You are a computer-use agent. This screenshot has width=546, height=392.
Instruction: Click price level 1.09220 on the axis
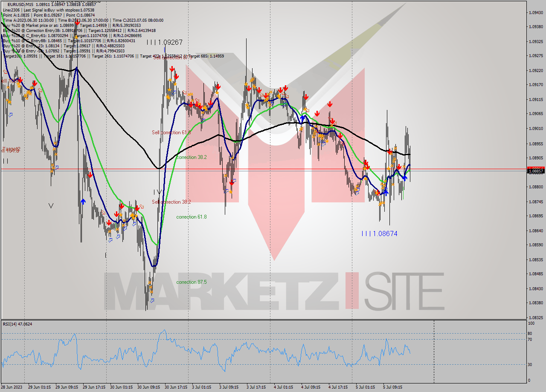click(535, 70)
